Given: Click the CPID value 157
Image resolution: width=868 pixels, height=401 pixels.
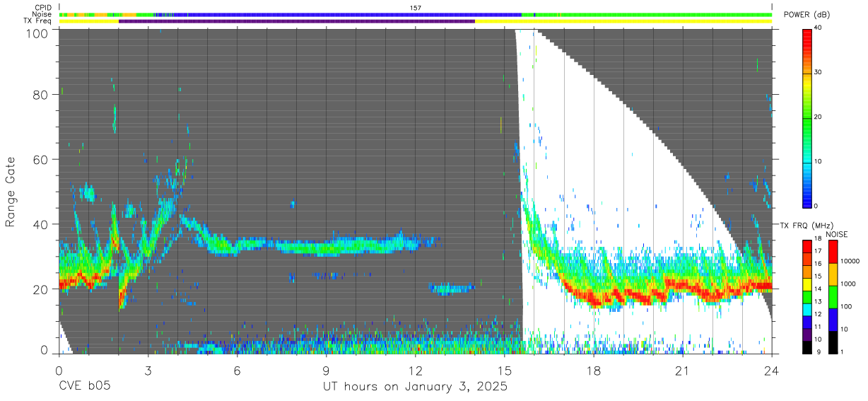Looking at the screenshot, I should pos(416,8).
